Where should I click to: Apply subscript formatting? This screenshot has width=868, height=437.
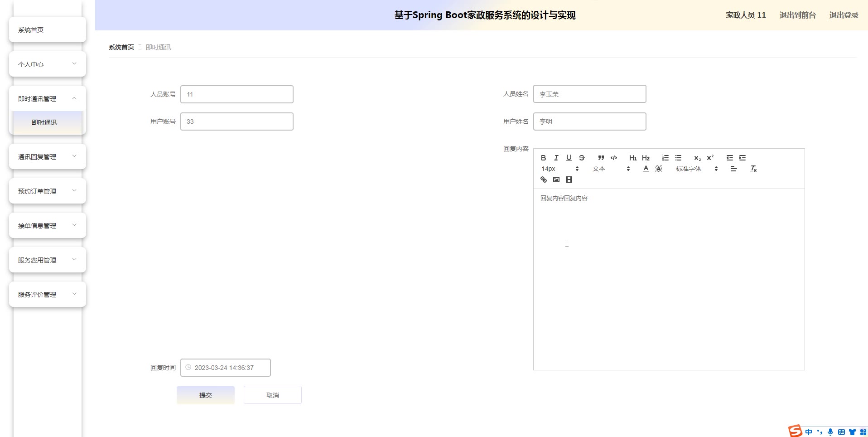click(697, 158)
